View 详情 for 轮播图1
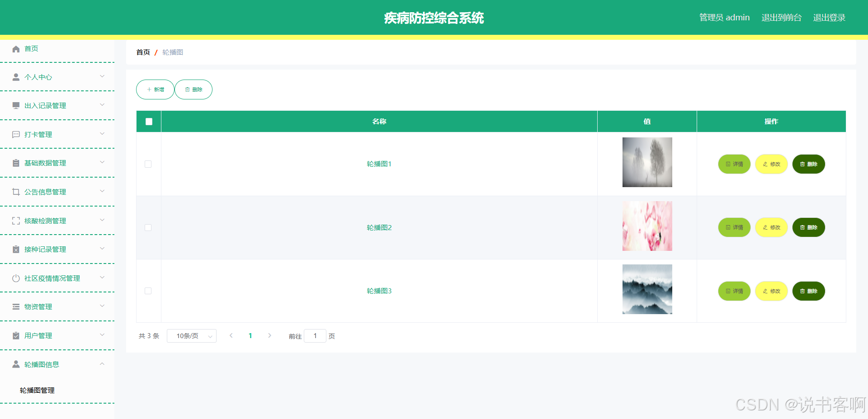868x419 pixels. [x=734, y=164]
